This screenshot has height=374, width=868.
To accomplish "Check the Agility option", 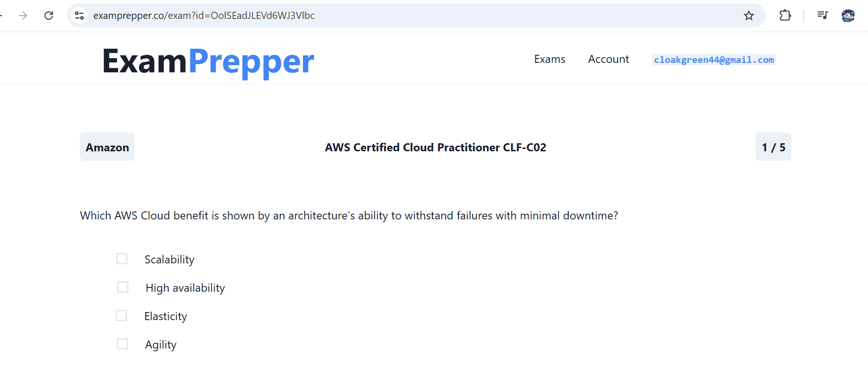I will pos(122,344).
